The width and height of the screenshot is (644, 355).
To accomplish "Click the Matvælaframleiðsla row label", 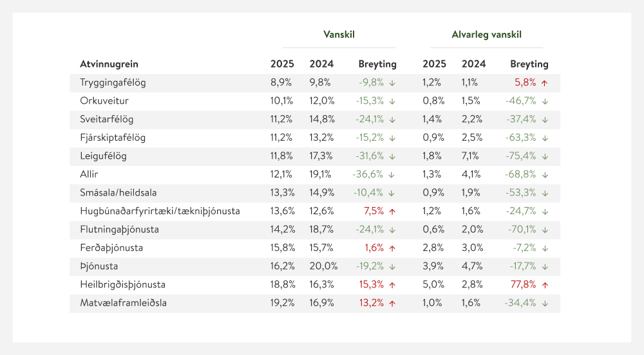I will [x=124, y=303].
